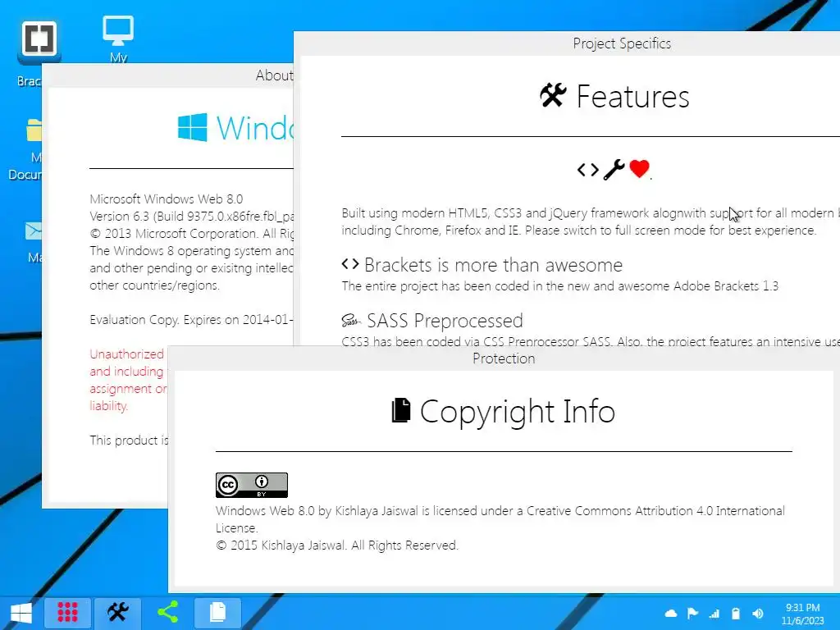The width and height of the screenshot is (840, 630).
Task: Select the Protection document taskbar icon
Action: click(x=217, y=612)
